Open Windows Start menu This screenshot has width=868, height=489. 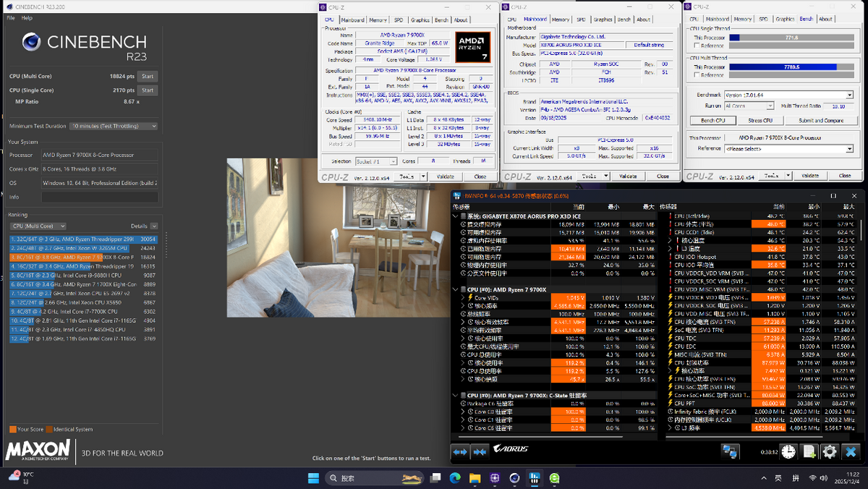pos(314,477)
